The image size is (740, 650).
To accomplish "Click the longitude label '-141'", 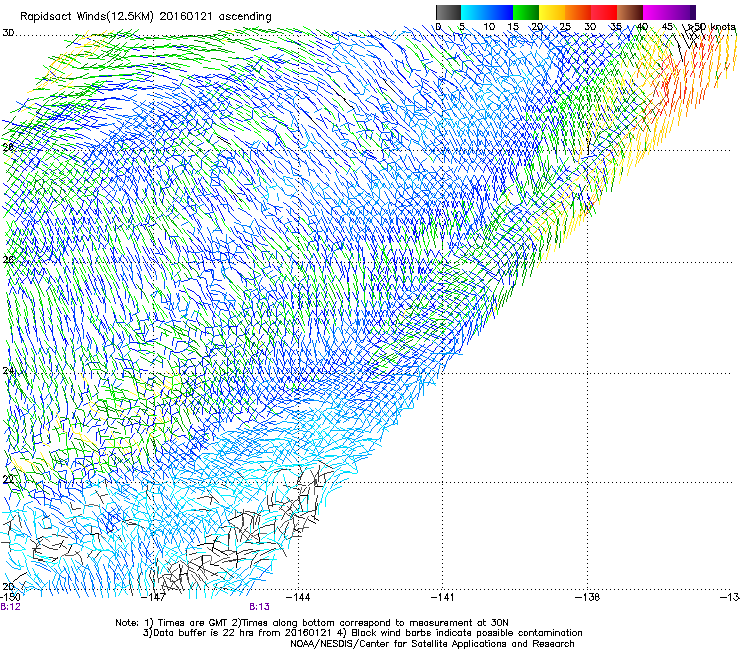I will click(x=443, y=597).
